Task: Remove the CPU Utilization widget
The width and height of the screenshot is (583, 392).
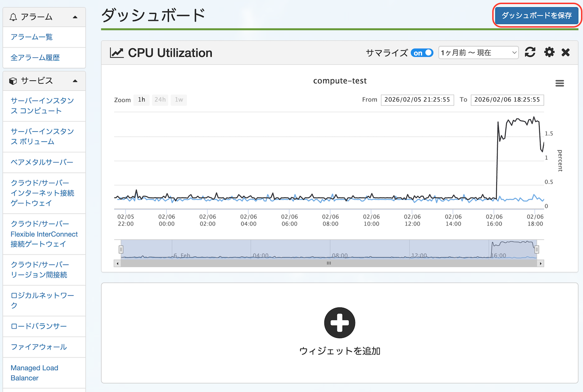Action: 566,52
